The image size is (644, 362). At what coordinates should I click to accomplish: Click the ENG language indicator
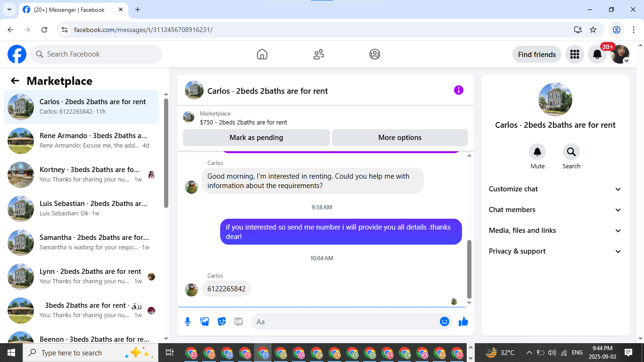[x=577, y=353]
